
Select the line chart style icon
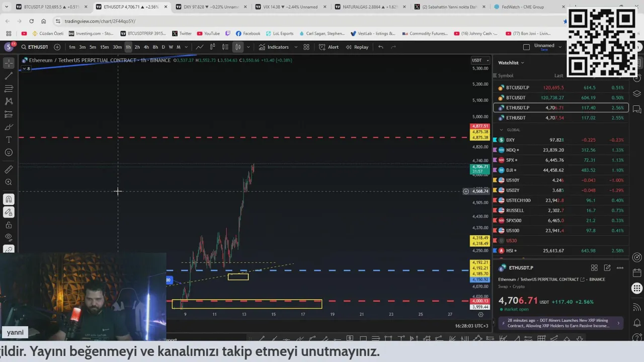pyautogui.click(x=200, y=47)
